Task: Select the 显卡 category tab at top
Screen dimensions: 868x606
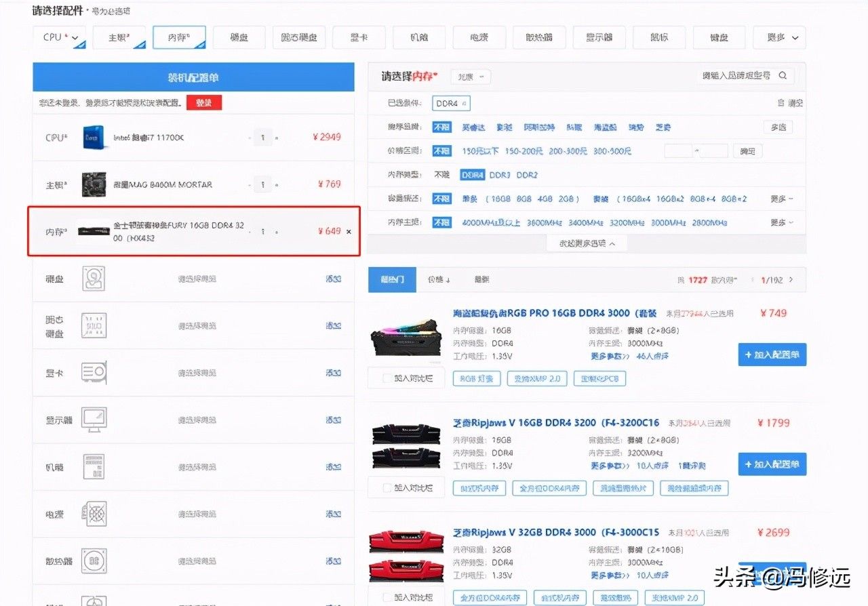Action: pos(359,38)
